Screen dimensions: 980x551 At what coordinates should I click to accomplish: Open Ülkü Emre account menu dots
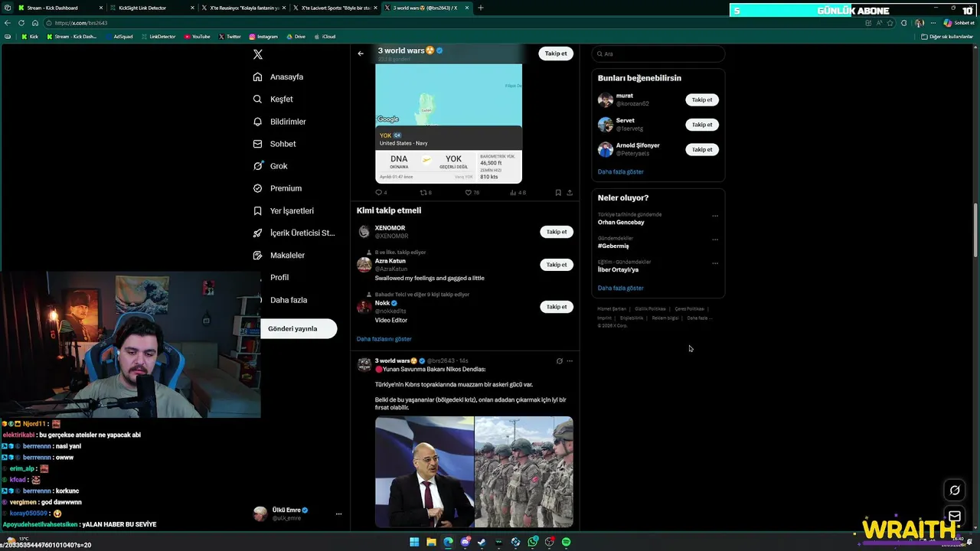click(x=338, y=514)
